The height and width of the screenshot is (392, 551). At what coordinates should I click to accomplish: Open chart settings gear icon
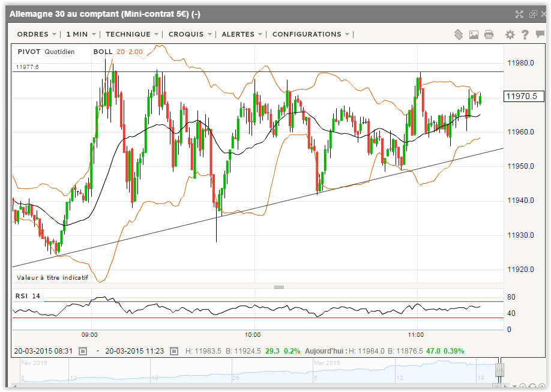point(510,34)
